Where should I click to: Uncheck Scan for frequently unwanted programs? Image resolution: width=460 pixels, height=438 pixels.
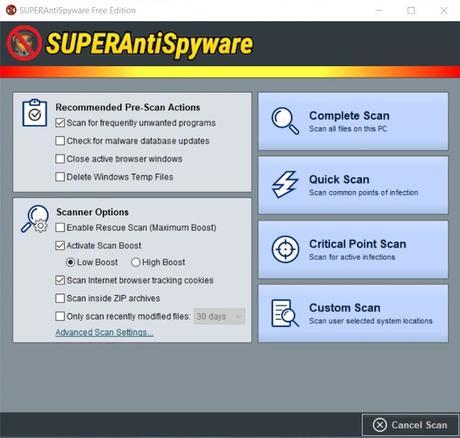point(60,123)
